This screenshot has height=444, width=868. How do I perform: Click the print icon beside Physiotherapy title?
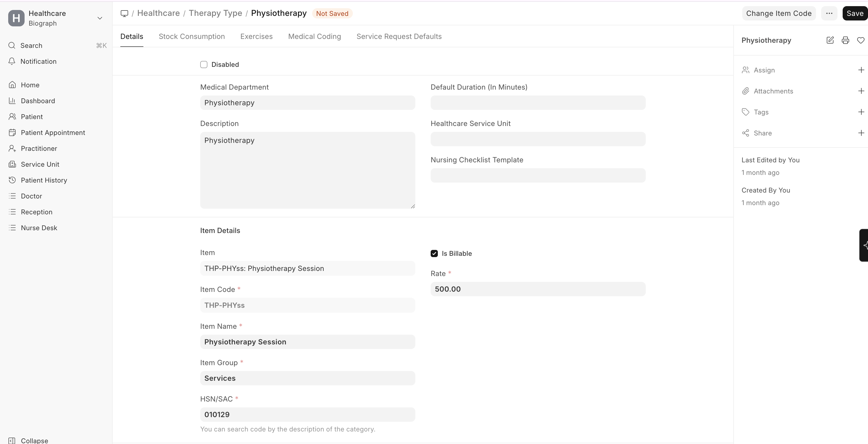coord(845,40)
